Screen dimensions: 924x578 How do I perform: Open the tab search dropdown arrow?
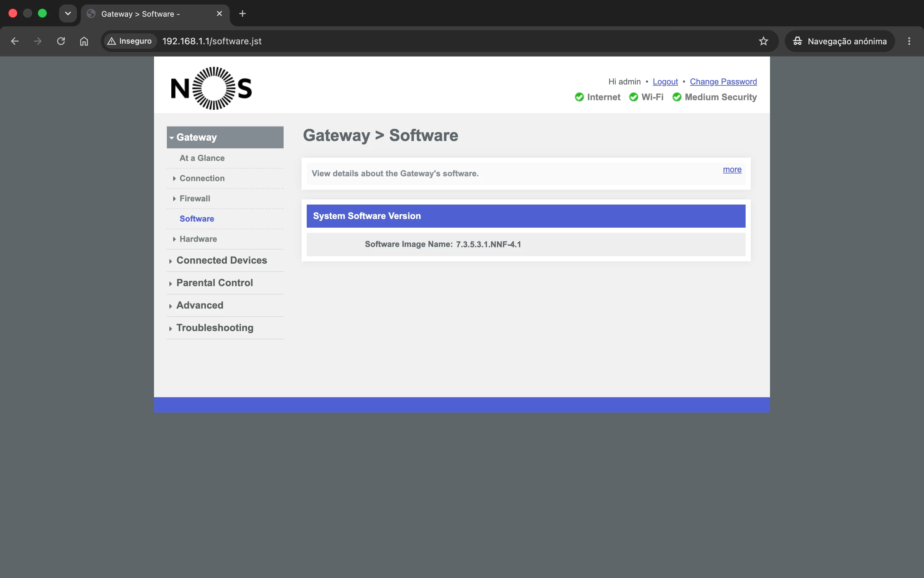pos(68,14)
